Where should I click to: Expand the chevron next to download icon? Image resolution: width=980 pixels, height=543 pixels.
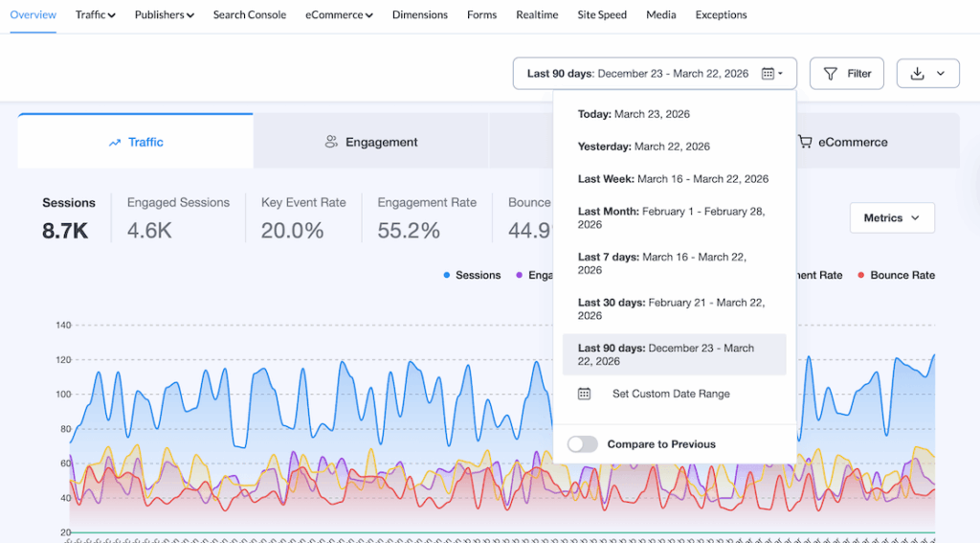(x=940, y=74)
